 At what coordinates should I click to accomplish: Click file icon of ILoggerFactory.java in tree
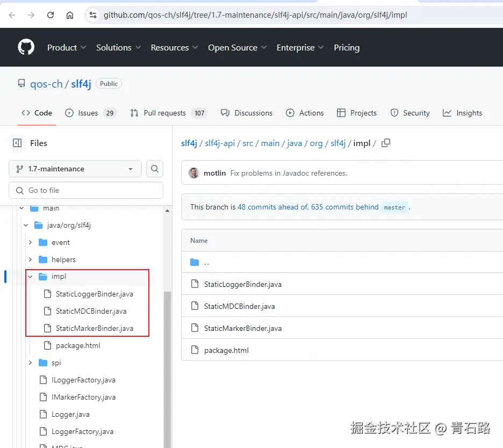coord(43,380)
